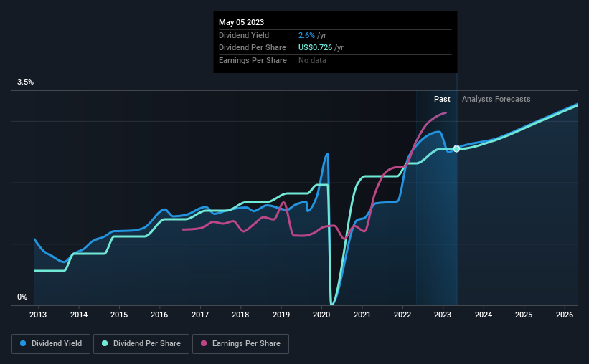
Task: Select the 2014 label on the x-axis
Action: pyautogui.click(x=79, y=315)
